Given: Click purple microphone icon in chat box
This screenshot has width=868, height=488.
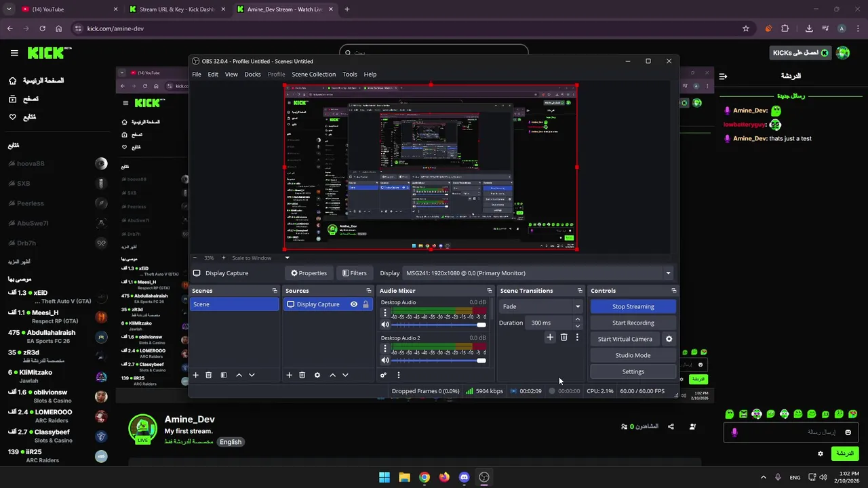Looking at the screenshot, I should (734, 432).
